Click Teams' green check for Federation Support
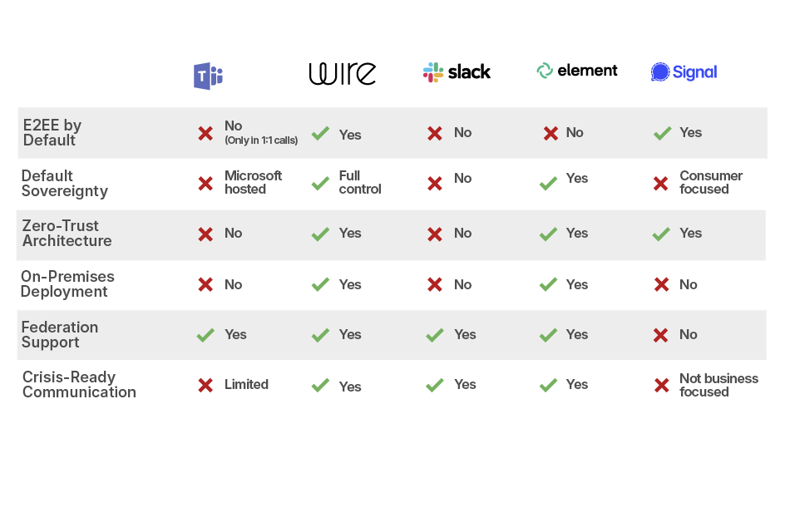790x532 pixels. (205, 335)
